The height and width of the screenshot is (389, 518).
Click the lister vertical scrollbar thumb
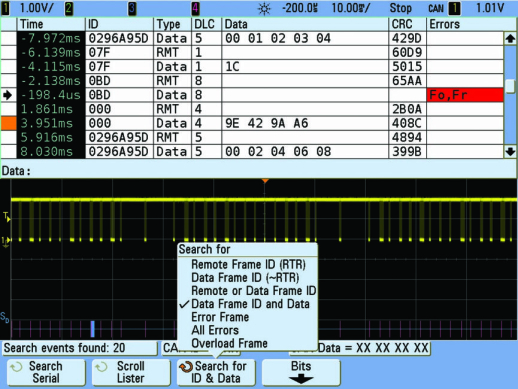pyautogui.click(x=510, y=86)
